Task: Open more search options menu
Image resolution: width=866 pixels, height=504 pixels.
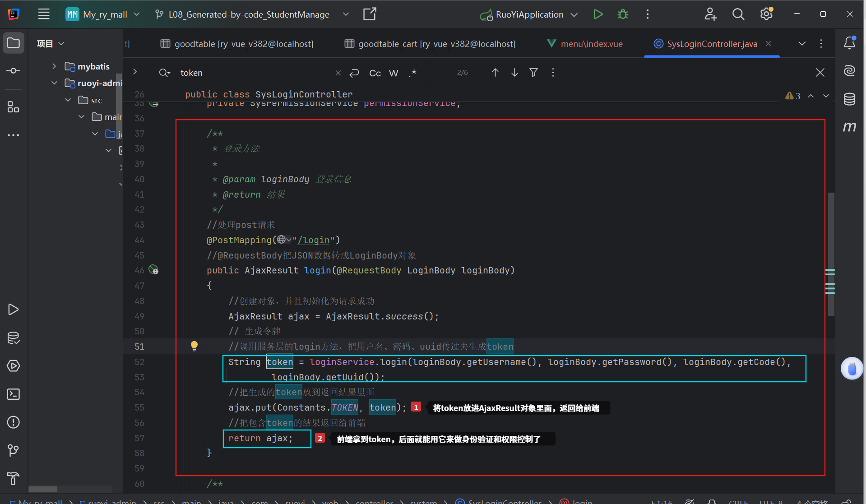Action: point(553,73)
